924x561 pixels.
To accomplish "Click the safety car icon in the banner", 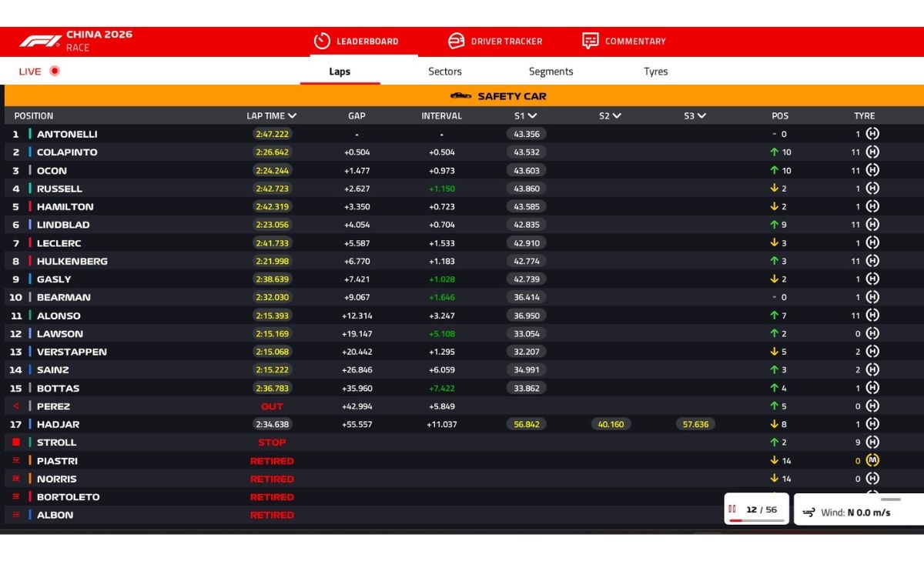I will pyautogui.click(x=460, y=96).
